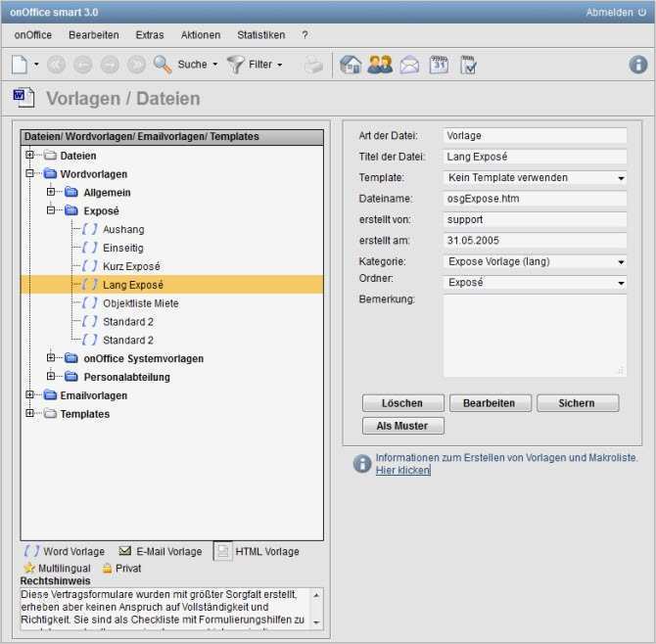
Task: Open the email envelope icon
Action: [x=409, y=66]
